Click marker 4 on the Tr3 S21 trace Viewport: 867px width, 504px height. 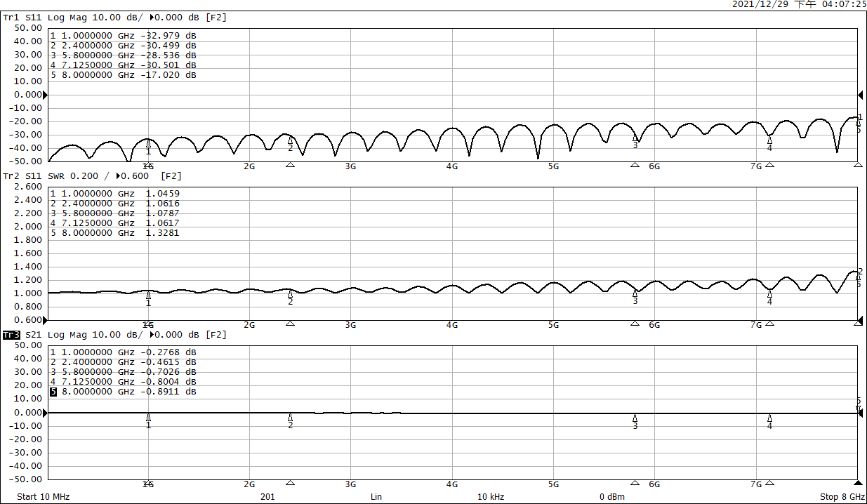coord(769,418)
